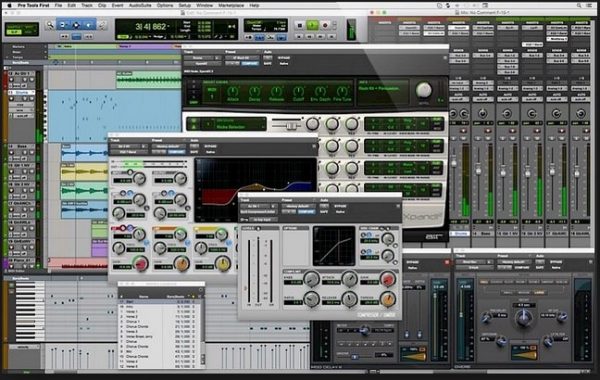Open the Setup menu
Screen dimensions: 600x380
(x=185, y=5)
